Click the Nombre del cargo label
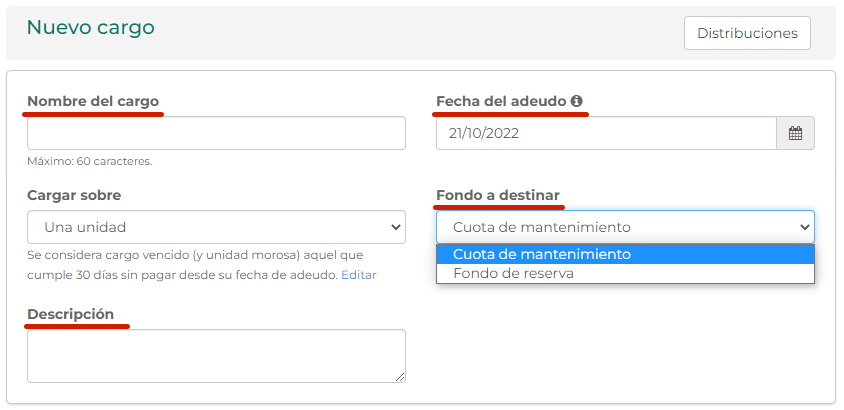The width and height of the screenshot is (844, 410). tap(93, 101)
